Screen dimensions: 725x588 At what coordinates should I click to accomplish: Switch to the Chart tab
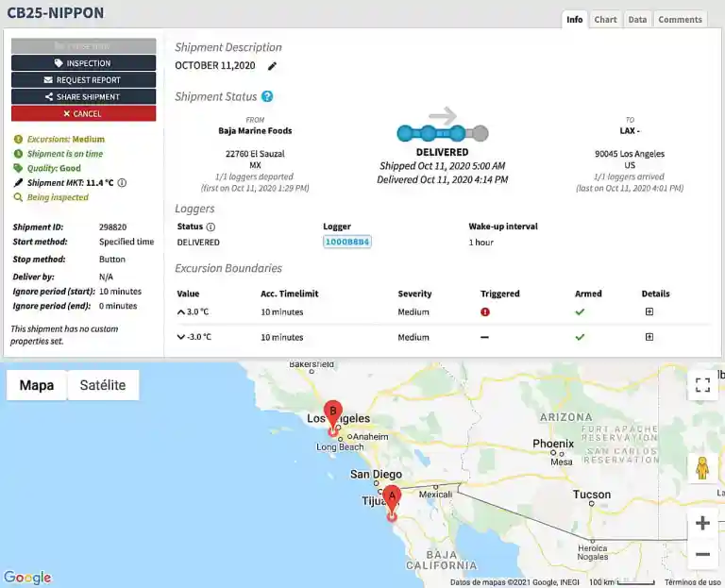(605, 20)
